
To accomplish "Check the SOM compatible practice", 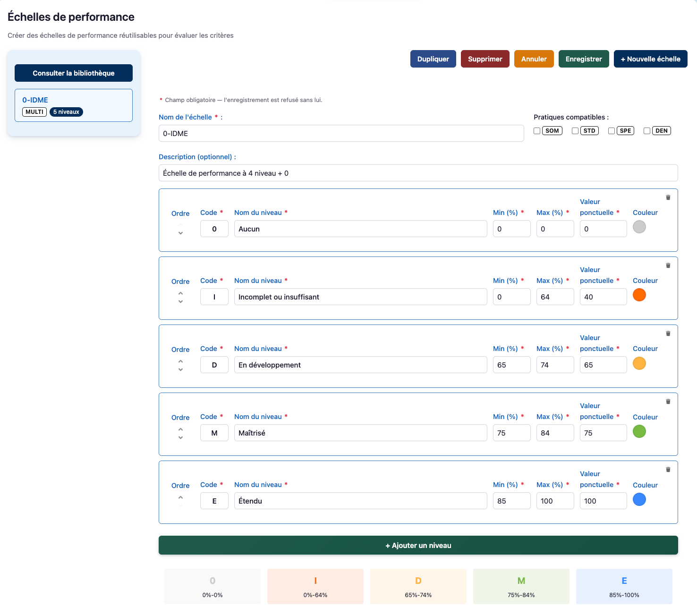I will click(x=537, y=131).
